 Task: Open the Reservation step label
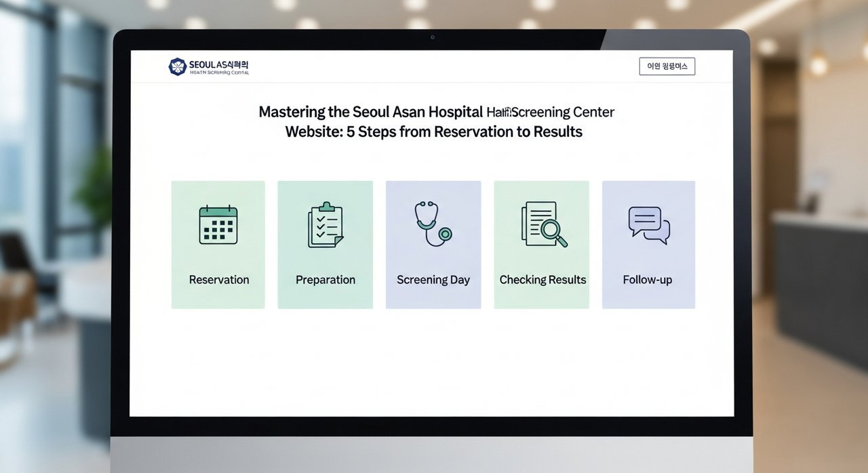pos(218,280)
